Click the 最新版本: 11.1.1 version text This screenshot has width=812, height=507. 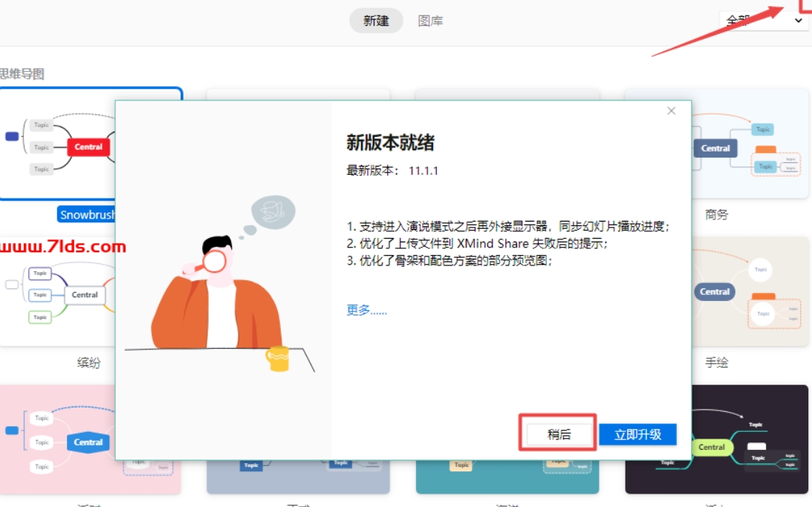[392, 170]
